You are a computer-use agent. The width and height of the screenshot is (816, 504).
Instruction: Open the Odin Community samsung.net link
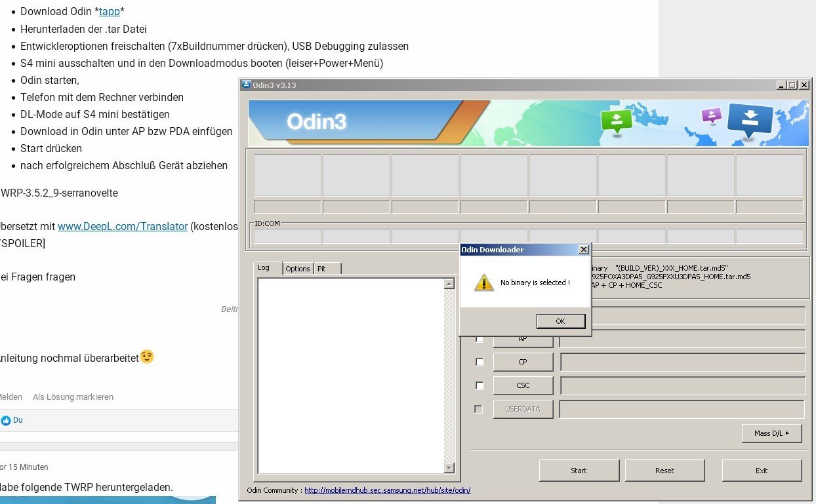click(388, 490)
